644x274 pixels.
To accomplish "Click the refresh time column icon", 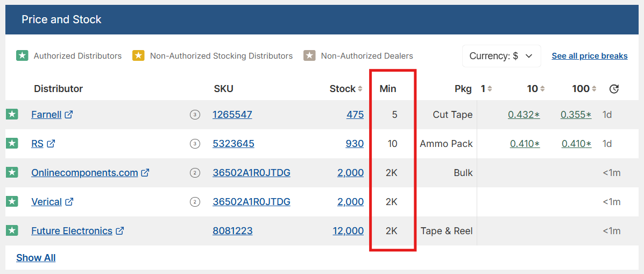I will [x=614, y=89].
